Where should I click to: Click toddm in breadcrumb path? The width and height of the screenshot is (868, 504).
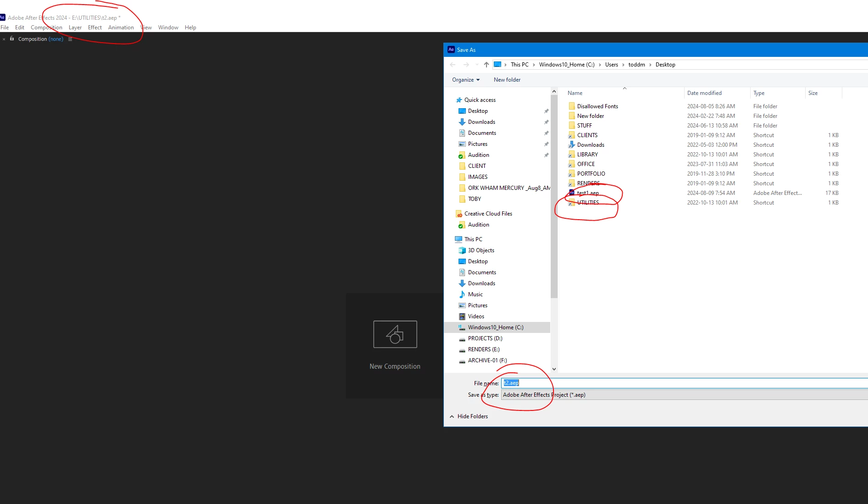point(636,65)
